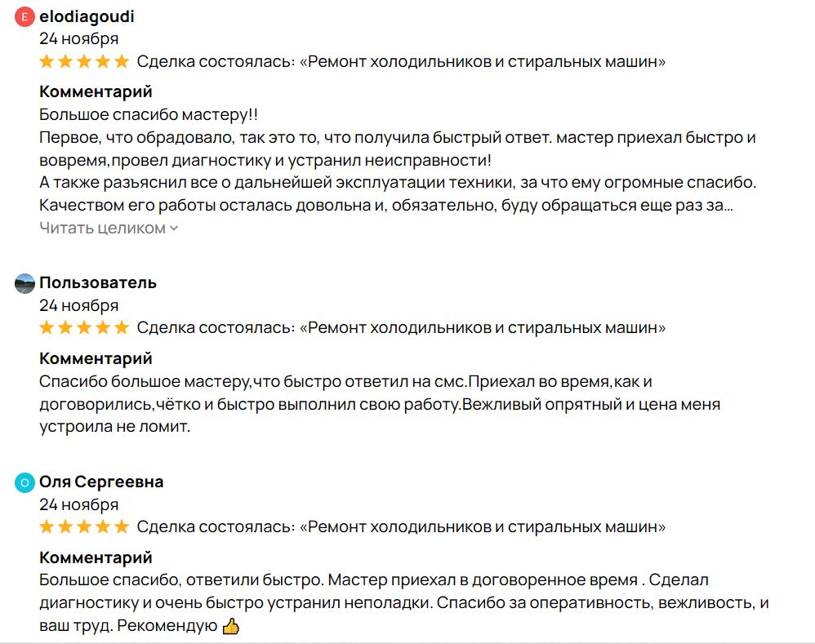Viewport: 815px width, 644px height.
Task: Click third star in Пользователь's rating
Action: [x=84, y=327]
